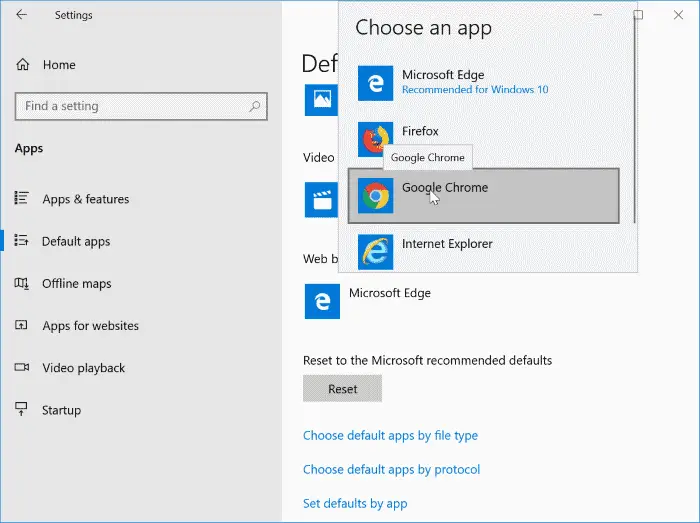Click the scrollbar in Choose an app
Viewport: 700px width, 523px height.
point(635,118)
